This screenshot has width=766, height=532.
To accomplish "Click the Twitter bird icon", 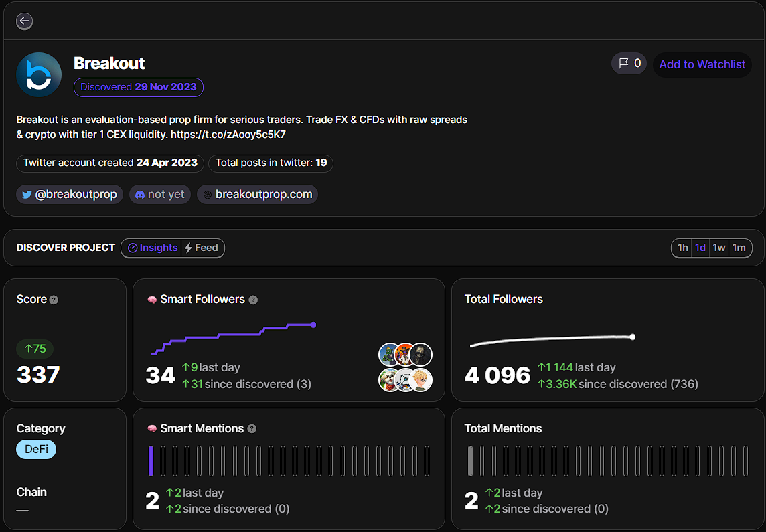I will (27, 195).
